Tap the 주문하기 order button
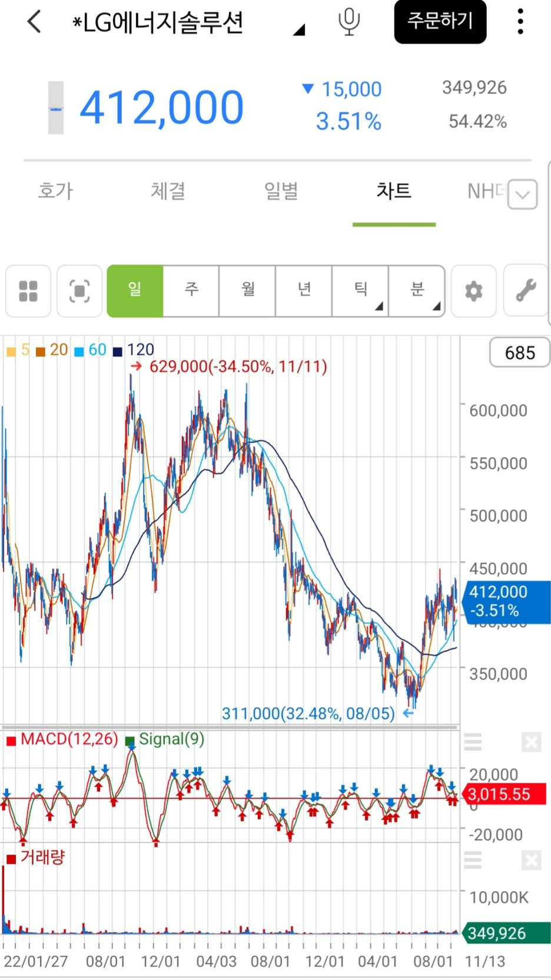 (x=440, y=22)
